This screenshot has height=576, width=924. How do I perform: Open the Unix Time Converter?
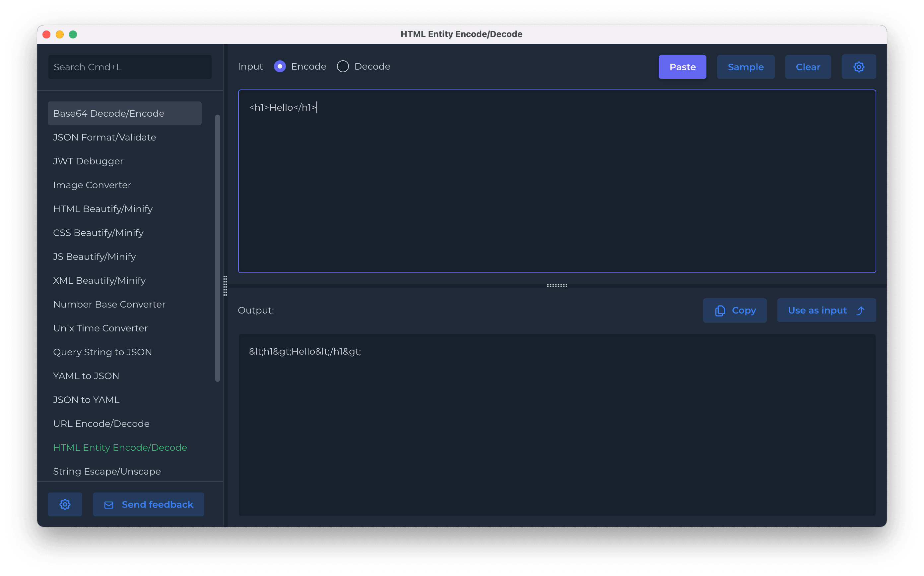tap(100, 328)
